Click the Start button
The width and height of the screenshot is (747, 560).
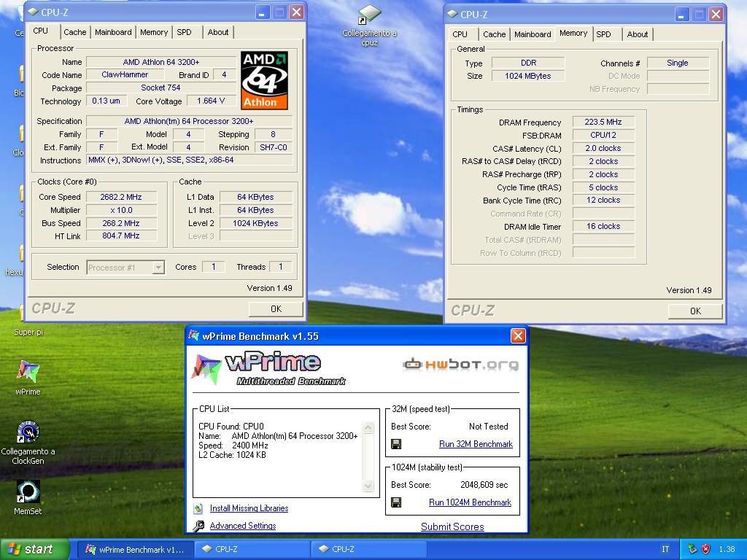tap(34, 549)
